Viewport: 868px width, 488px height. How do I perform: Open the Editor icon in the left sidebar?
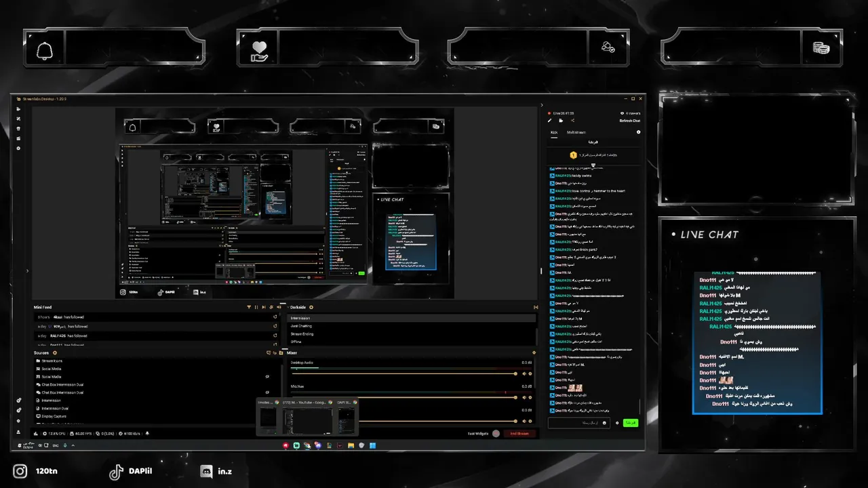[18, 109]
